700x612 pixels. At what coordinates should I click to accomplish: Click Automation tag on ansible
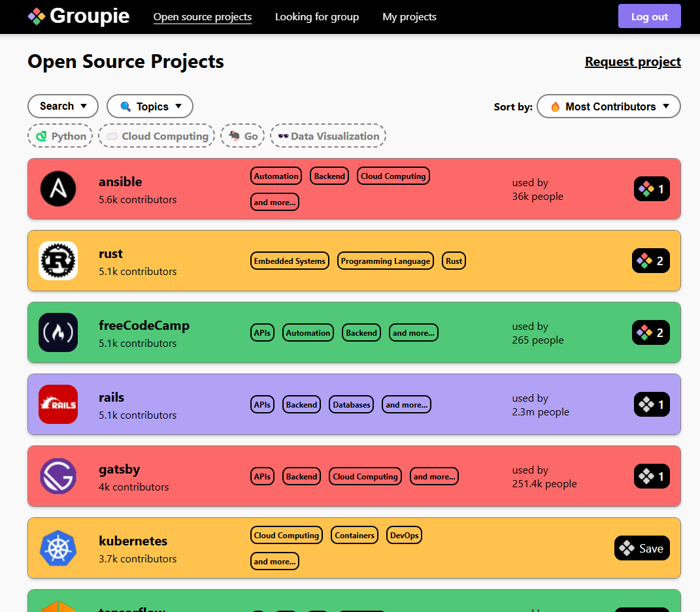[276, 176]
